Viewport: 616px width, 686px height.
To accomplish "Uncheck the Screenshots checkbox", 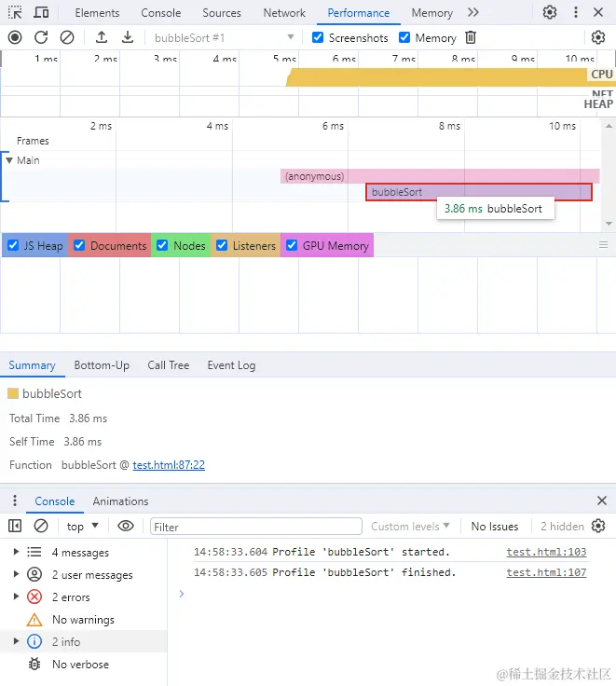I will tap(318, 37).
